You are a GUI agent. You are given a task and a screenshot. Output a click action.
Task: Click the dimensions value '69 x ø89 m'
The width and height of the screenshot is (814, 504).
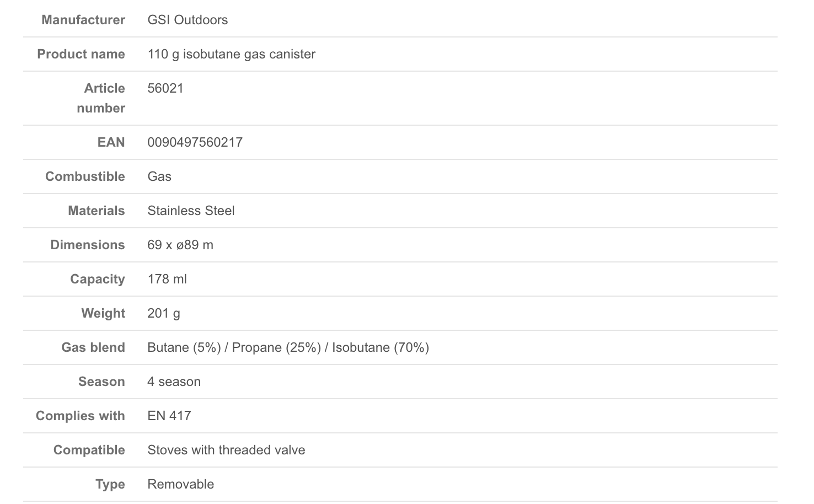[180, 245]
